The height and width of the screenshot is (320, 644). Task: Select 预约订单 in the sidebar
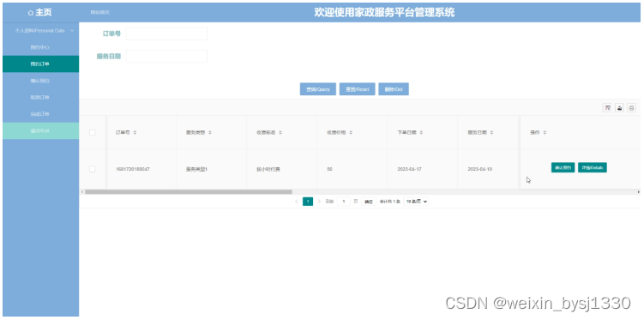[x=39, y=64]
